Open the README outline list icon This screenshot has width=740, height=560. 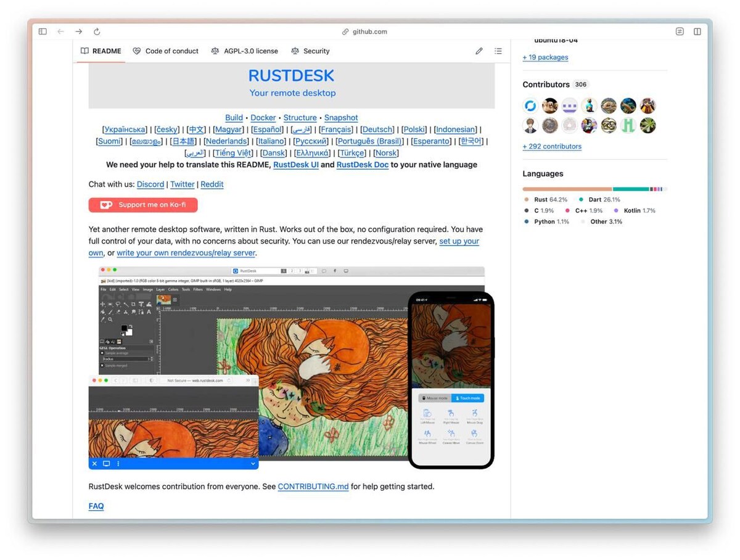pyautogui.click(x=498, y=51)
